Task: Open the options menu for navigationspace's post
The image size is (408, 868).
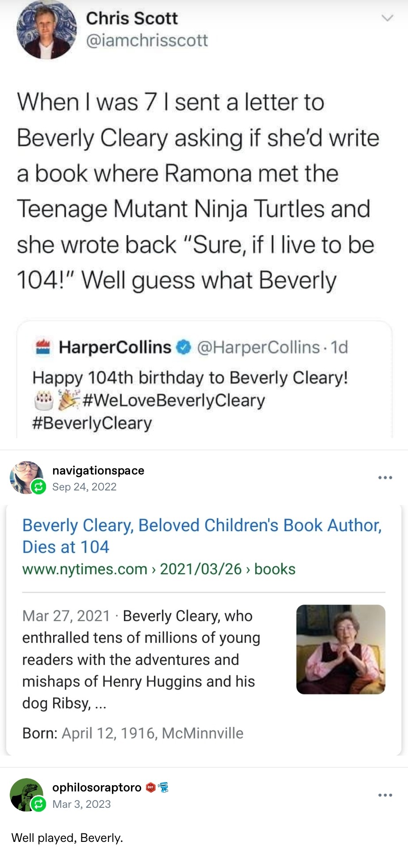Action: (385, 478)
